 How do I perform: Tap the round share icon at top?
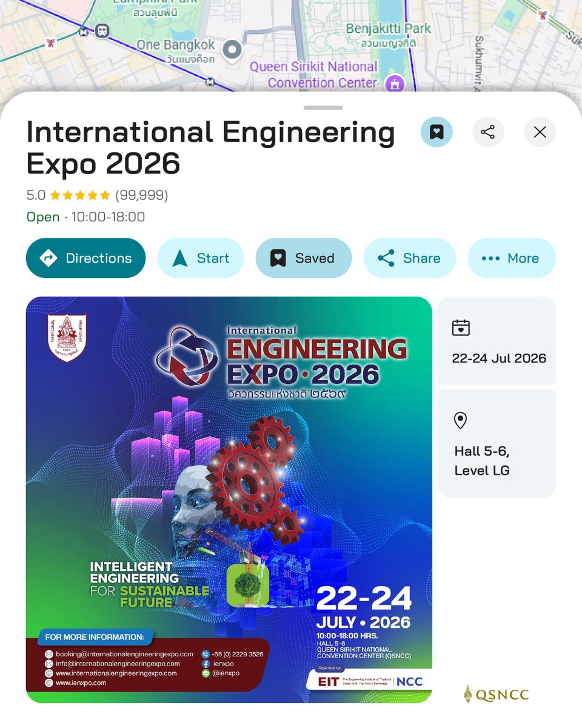488,132
